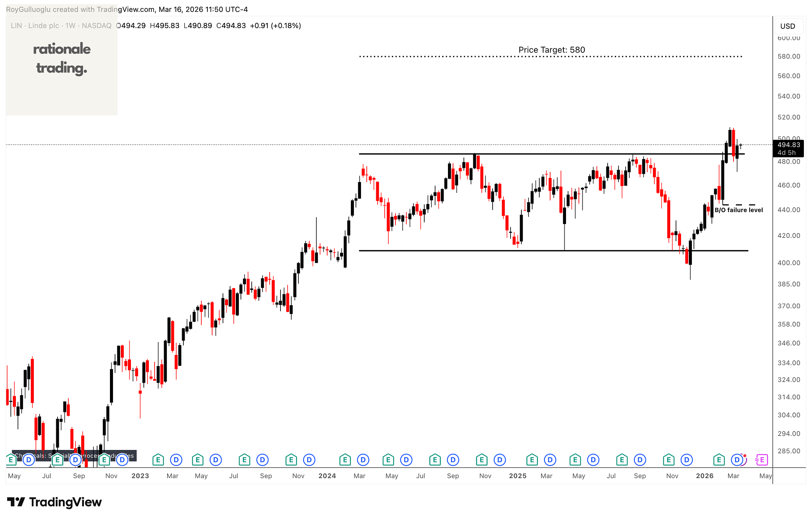Click the dividend icon above Sep 2024
Image resolution: width=812 pixels, height=520 pixels.
(453, 460)
